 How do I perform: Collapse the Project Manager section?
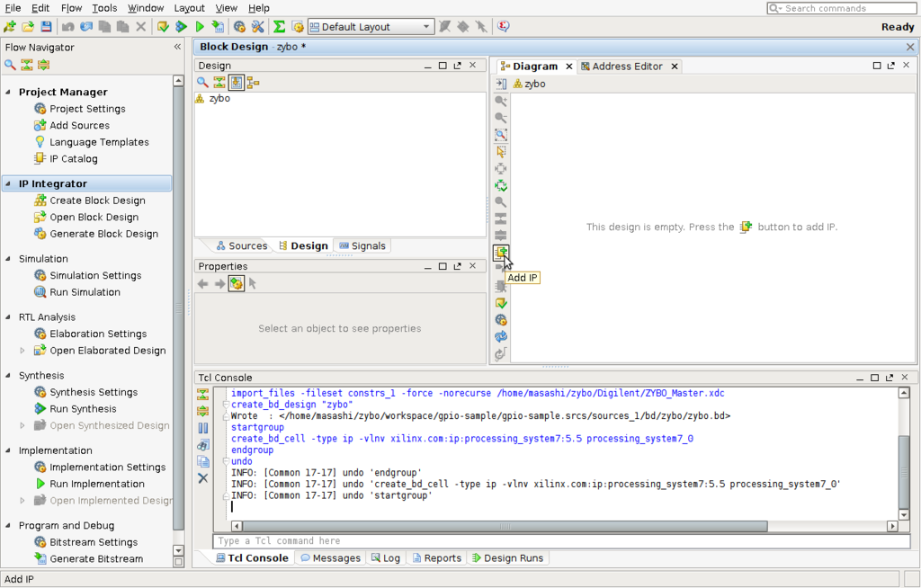(8, 92)
